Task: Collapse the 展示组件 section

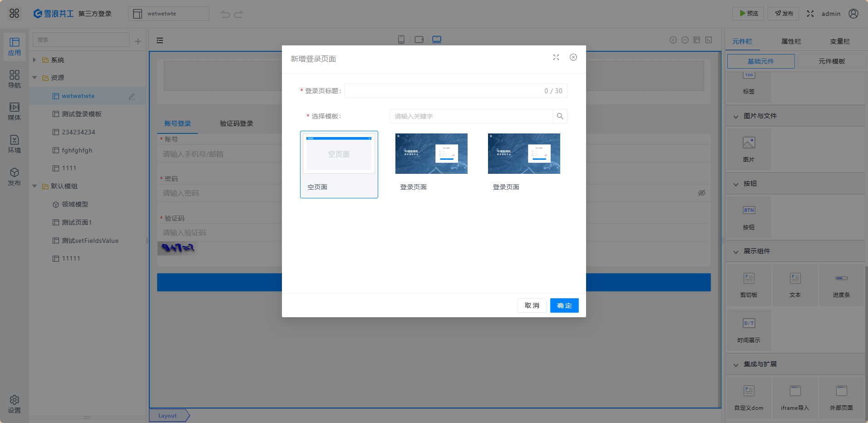Action: click(x=736, y=252)
